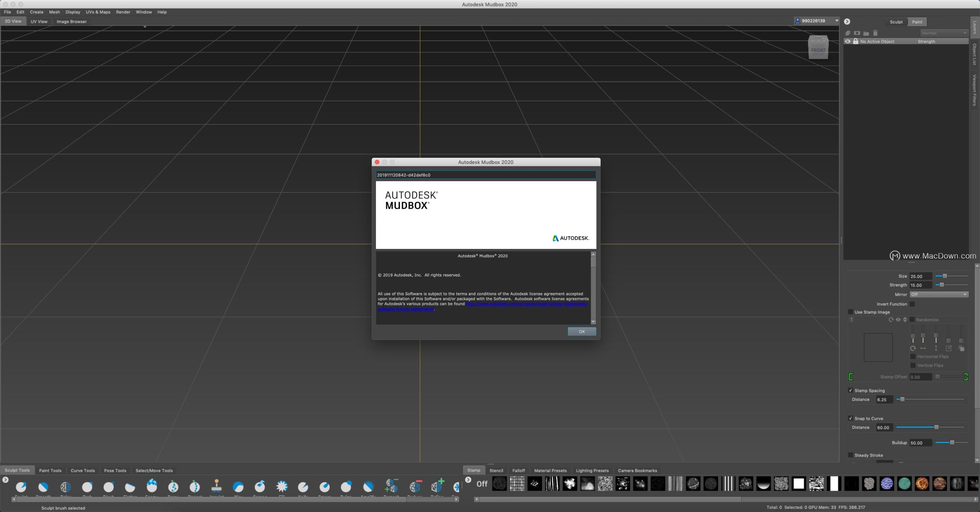Viewport: 980px width, 512px height.
Task: Click the folder icon in Layers panel
Action: [x=866, y=33]
